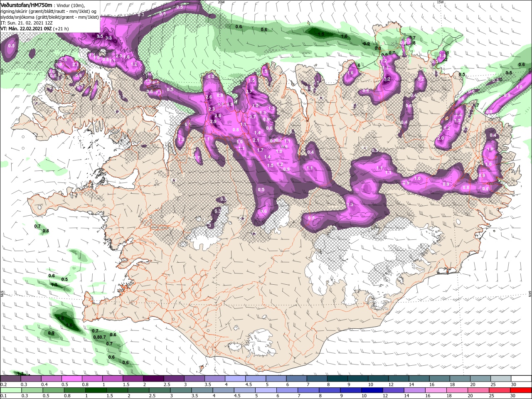Pick the deep navy 10 rain scale swatch
This screenshot has width=532, height=399.
[x=372, y=390]
